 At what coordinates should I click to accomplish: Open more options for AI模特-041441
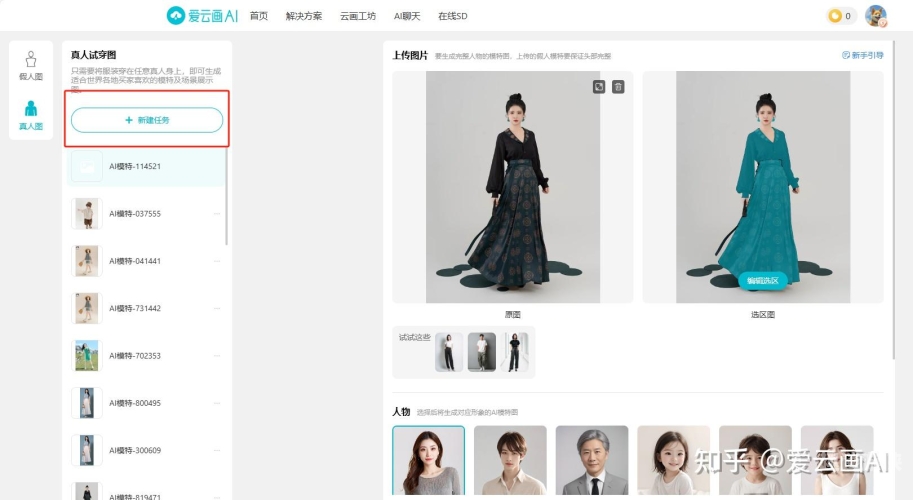[217, 261]
